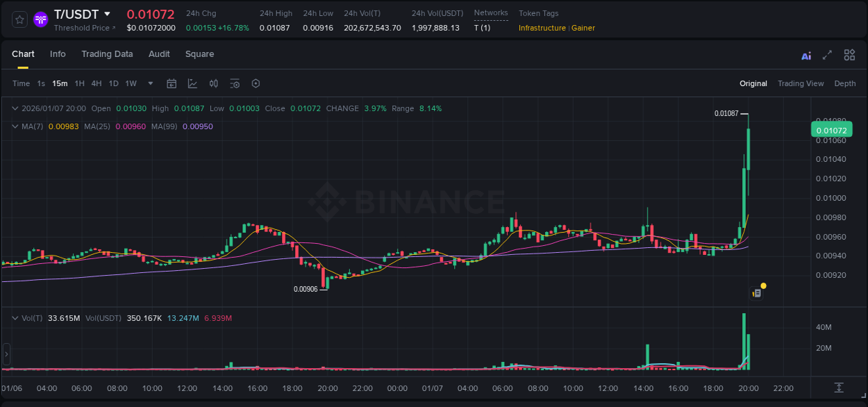
Task: Expand the chart to fullscreen with the arrows icon
Action: [x=828, y=54]
